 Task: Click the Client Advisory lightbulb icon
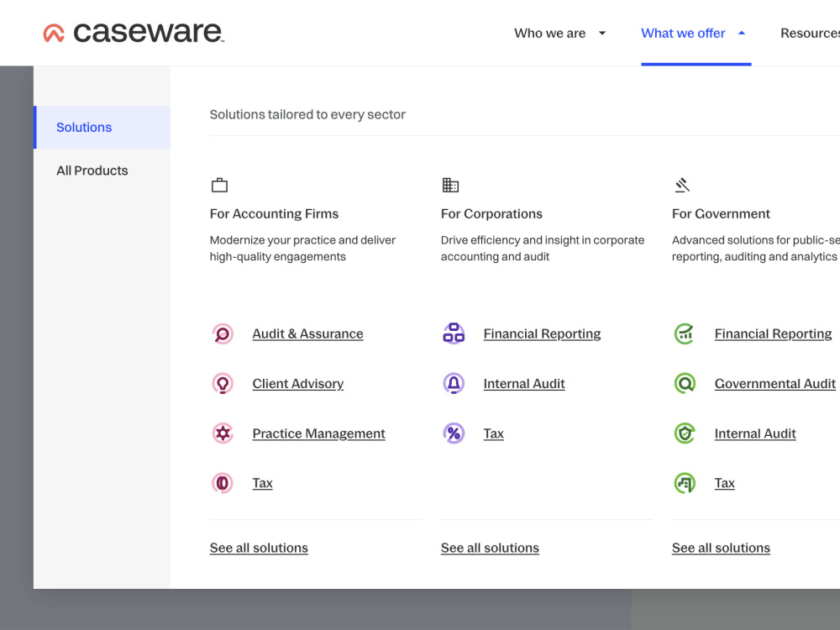click(223, 384)
